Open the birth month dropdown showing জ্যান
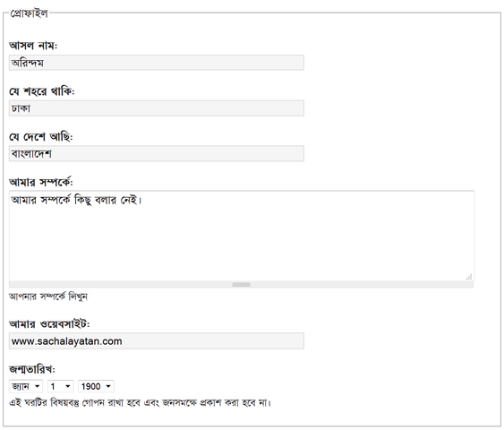The width and height of the screenshot is (504, 430). click(x=26, y=386)
